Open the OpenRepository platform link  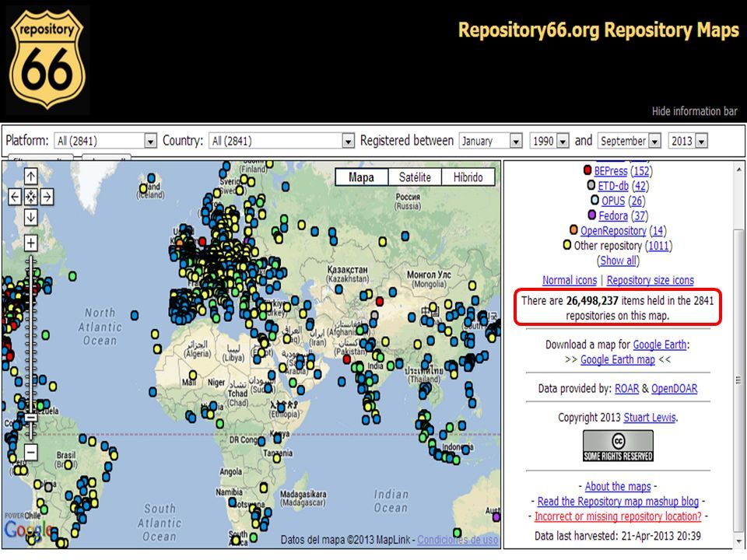coord(613,230)
